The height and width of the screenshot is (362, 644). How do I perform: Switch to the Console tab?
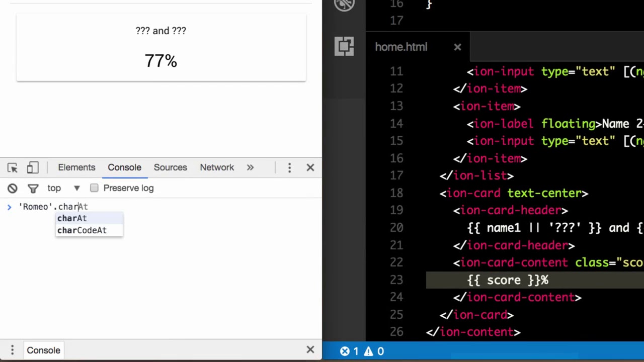click(124, 167)
